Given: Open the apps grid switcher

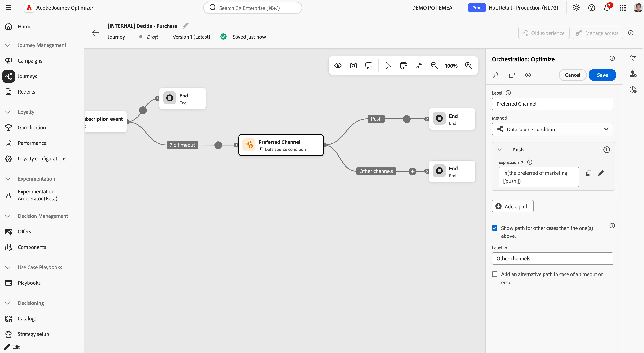Looking at the screenshot, I should [622, 8].
